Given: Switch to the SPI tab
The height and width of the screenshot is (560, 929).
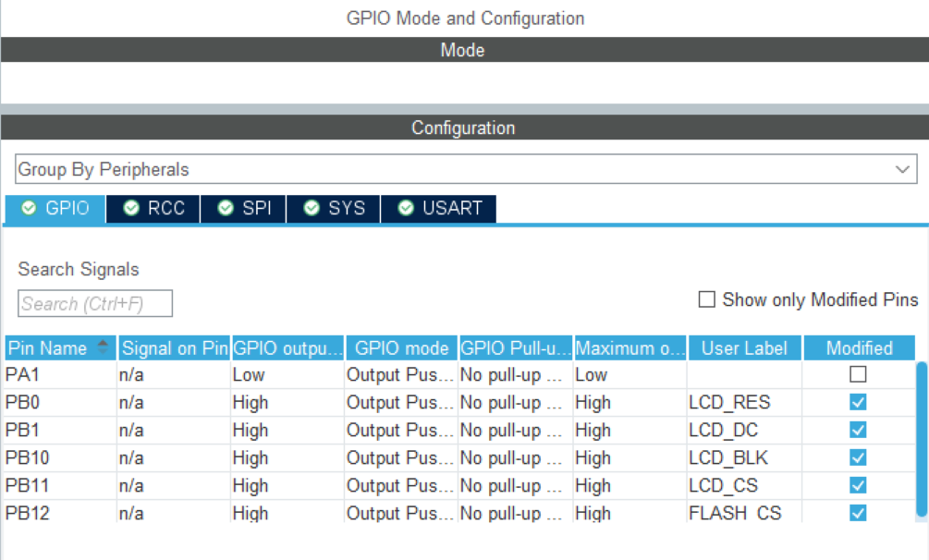Looking at the screenshot, I should [x=243, y=209].
